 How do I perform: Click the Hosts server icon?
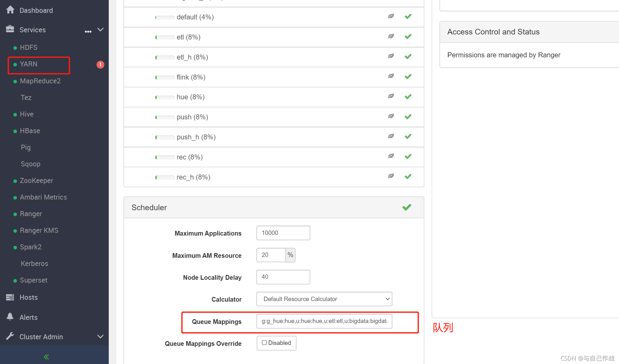coord(10,297)
